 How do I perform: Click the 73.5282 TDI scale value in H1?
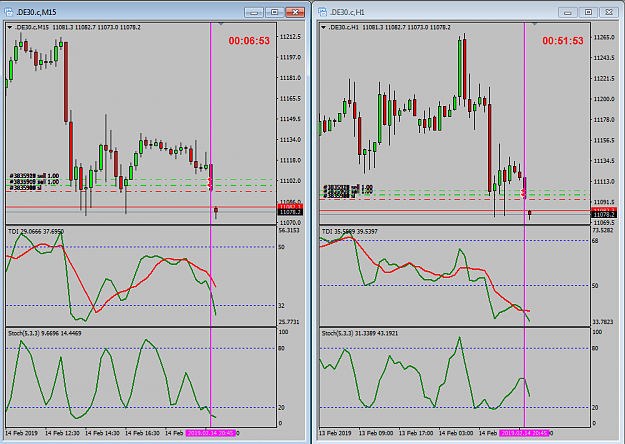[x=603, y=230]
